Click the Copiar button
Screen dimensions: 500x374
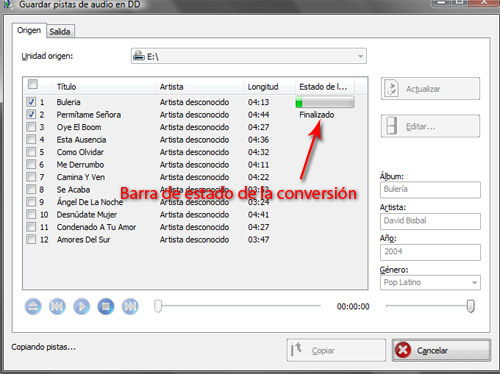[x=336, y=350]
